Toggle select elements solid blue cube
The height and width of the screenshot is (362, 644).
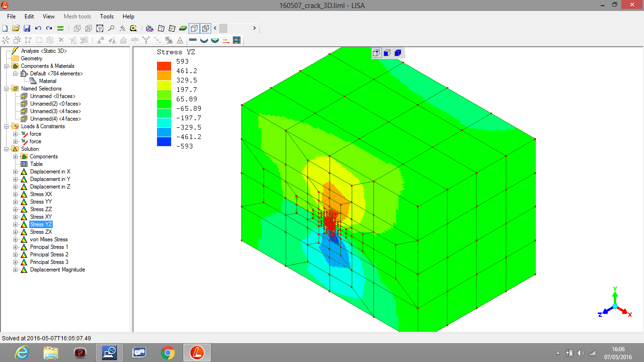click(x=398, y=53)
